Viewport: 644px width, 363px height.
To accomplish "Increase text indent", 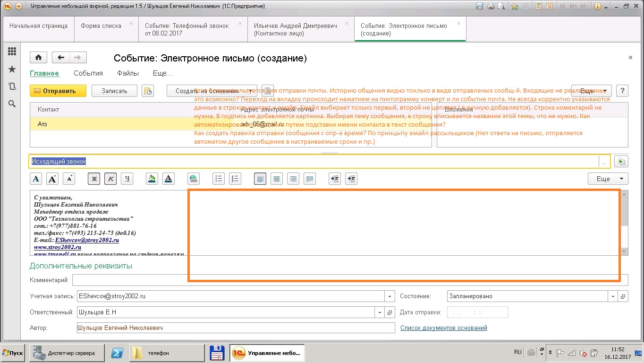I will point(334,179).
